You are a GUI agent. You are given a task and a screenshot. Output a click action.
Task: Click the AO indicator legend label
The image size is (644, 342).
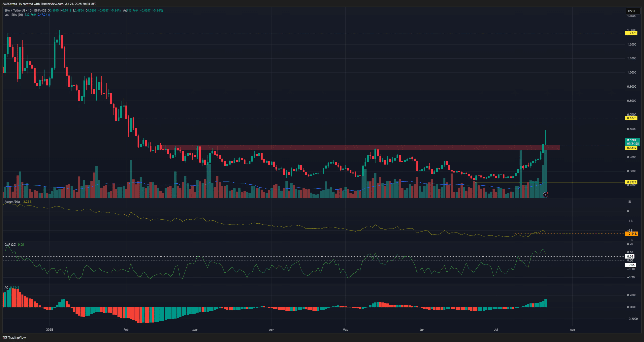[6, 287]
